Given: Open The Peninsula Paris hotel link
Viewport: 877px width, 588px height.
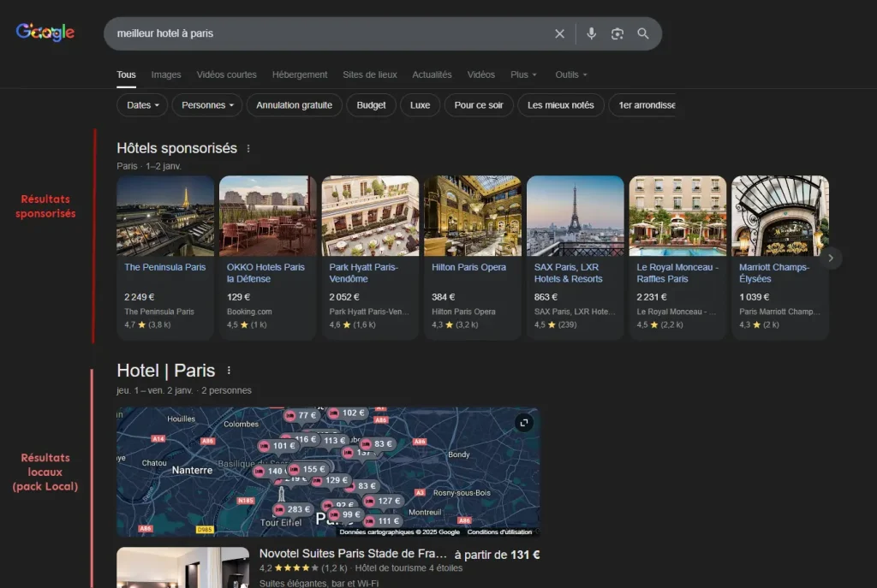Looking at the screenshot, I should pyautogui.click(x=164, y=266).
